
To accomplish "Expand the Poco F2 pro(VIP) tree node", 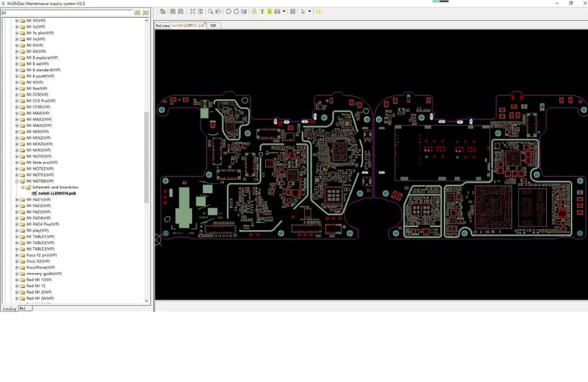I will (x=17, y=255).
